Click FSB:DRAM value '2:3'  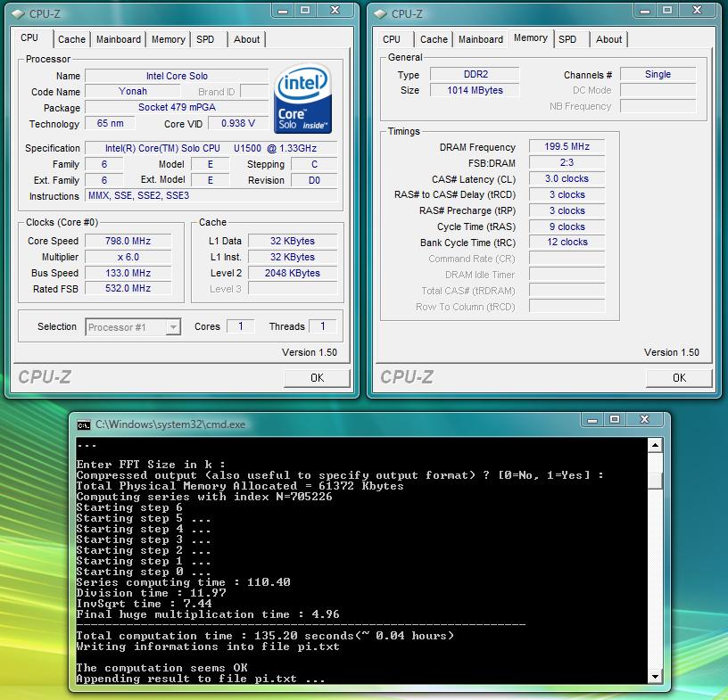click(567, 162)
